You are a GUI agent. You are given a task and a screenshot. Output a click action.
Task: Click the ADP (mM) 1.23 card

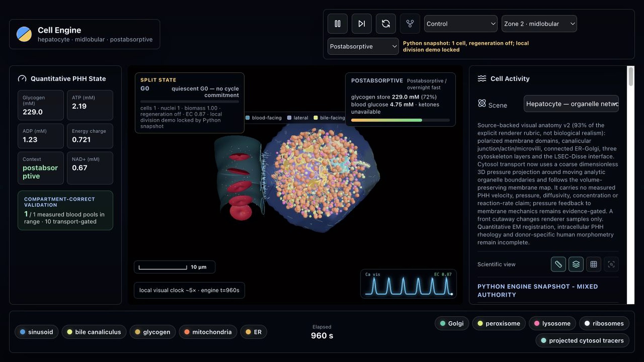coord(41,136)
